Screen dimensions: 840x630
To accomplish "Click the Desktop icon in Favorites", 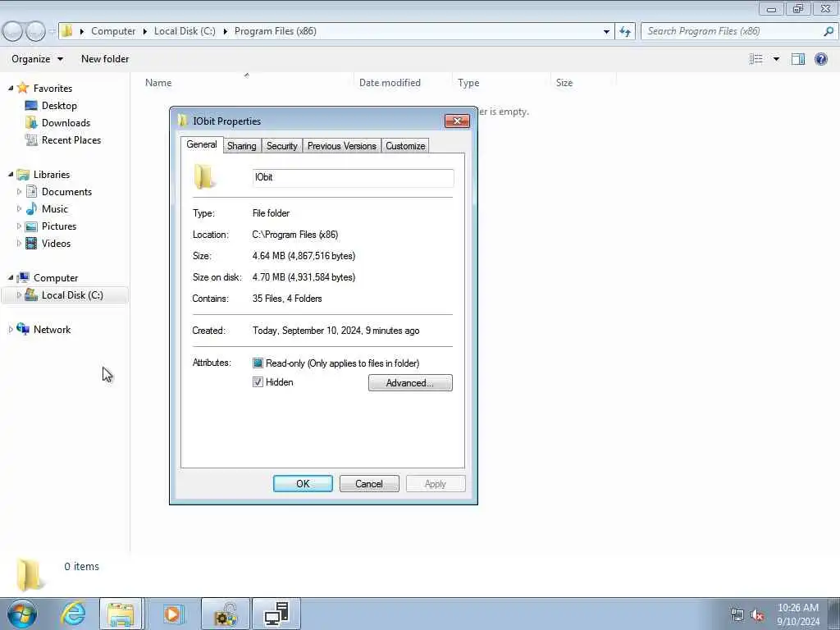I will pos(31,106).
